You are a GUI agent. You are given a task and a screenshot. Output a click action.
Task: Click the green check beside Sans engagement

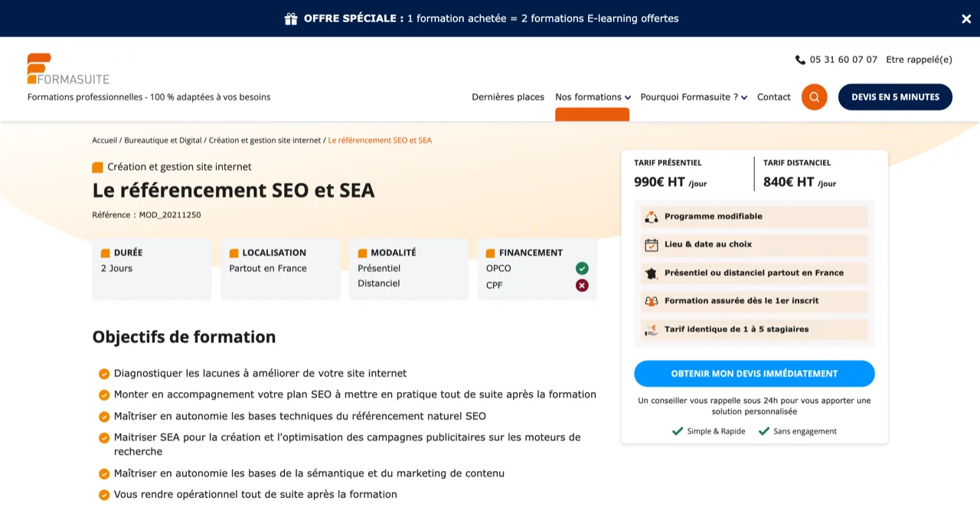coord(764,431)
